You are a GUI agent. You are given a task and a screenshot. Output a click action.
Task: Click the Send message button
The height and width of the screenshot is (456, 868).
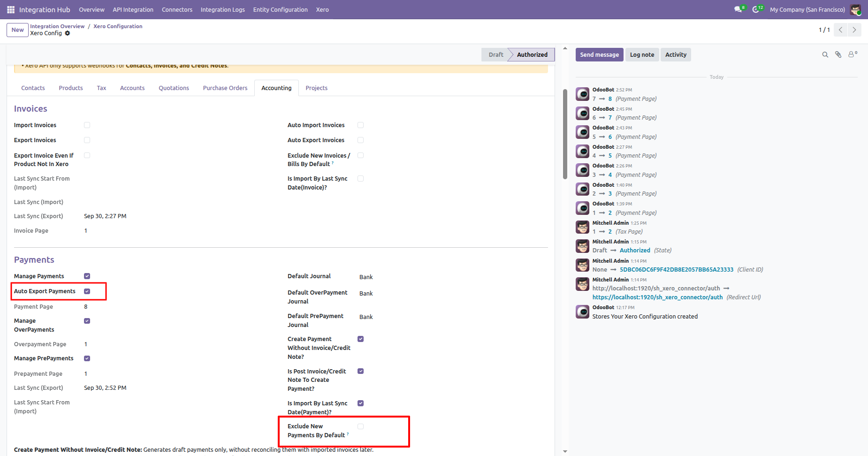599,55
